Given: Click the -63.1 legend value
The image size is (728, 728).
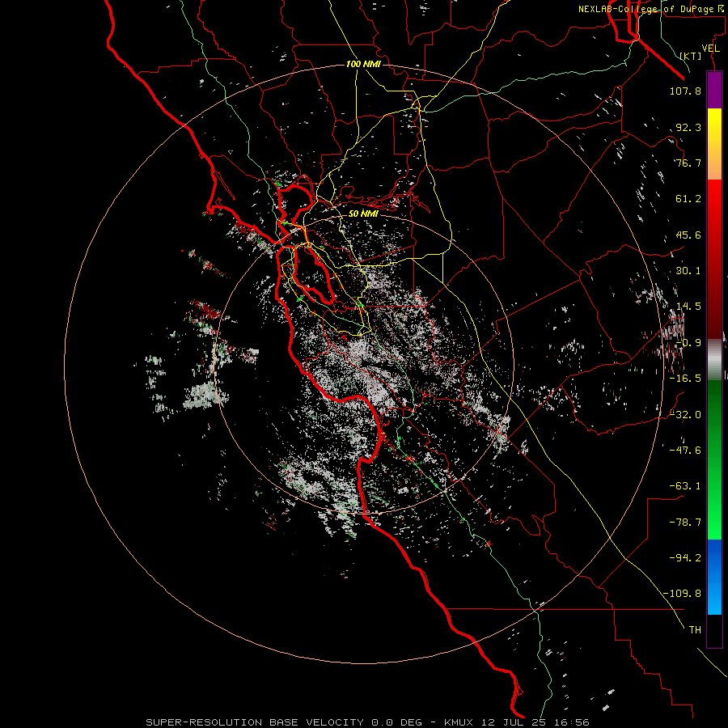Looking at the screenshot, I should [x=685, y=486].
